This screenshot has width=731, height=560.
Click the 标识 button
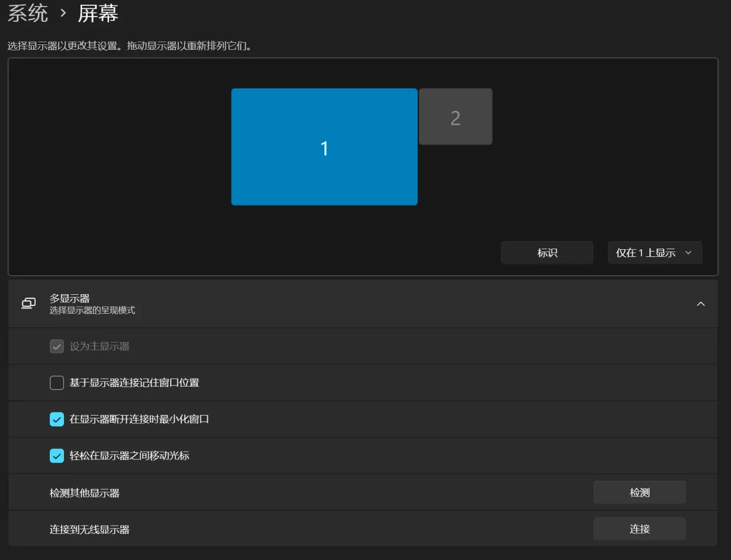tap(547, 253)
